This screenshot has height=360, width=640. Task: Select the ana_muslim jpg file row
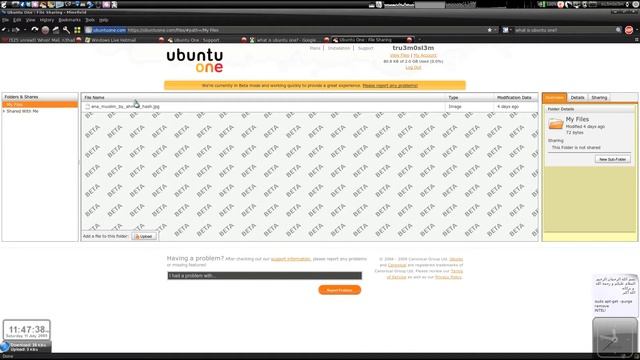tap(309, 107)
